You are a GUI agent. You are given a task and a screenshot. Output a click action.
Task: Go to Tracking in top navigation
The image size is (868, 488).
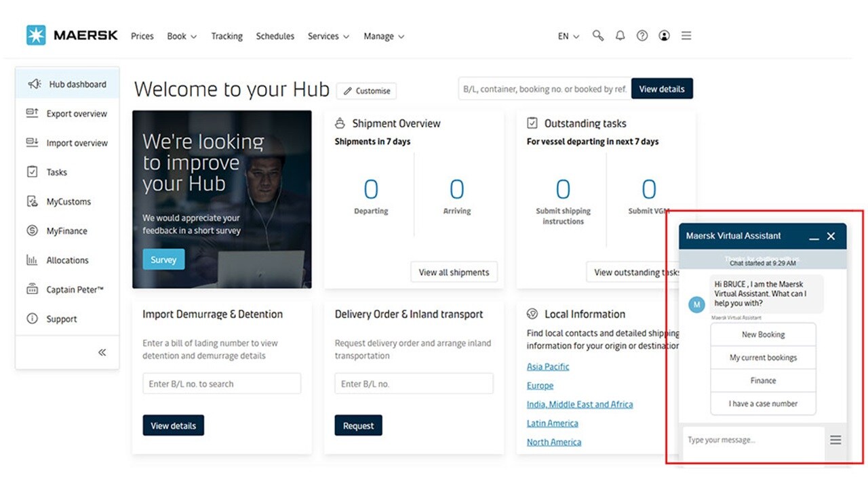coord(226,37)
